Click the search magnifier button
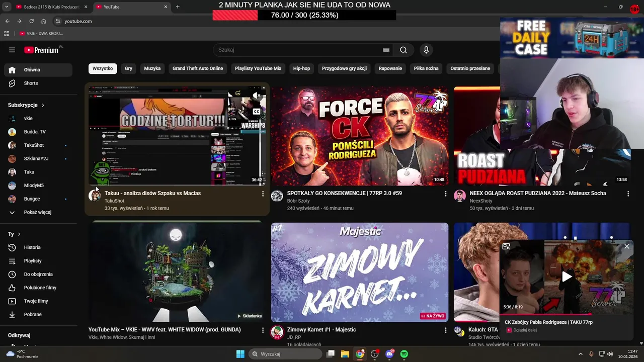This screenshot has width=644, height=362. pyautogui.click(x=404, y=50)
